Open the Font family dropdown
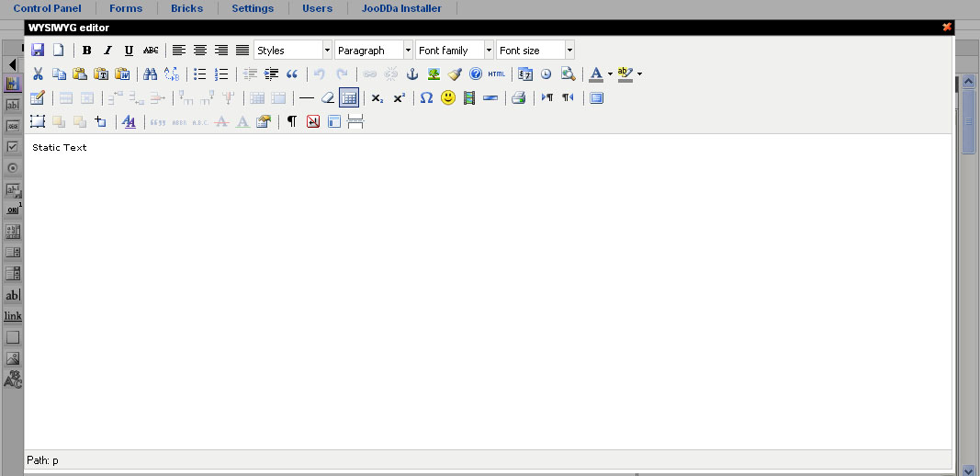The height and width of the screenshot is (476, 980). click(455, 50)
